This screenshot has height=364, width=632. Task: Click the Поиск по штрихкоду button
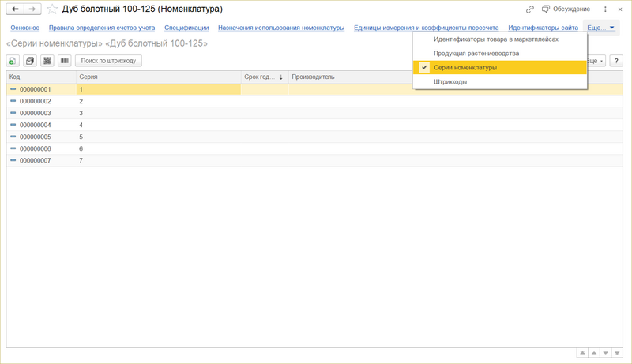point(108,61)
